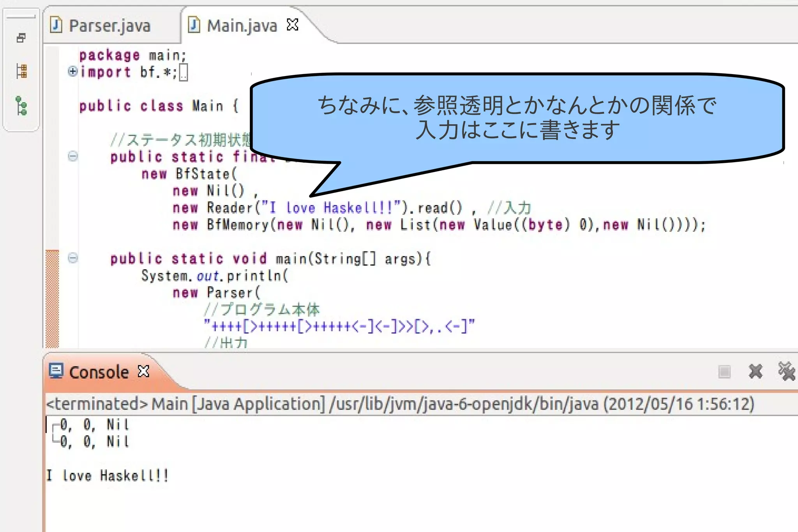Collapse the public static final field block
The image size is (798, 532).
coord(72,156)
